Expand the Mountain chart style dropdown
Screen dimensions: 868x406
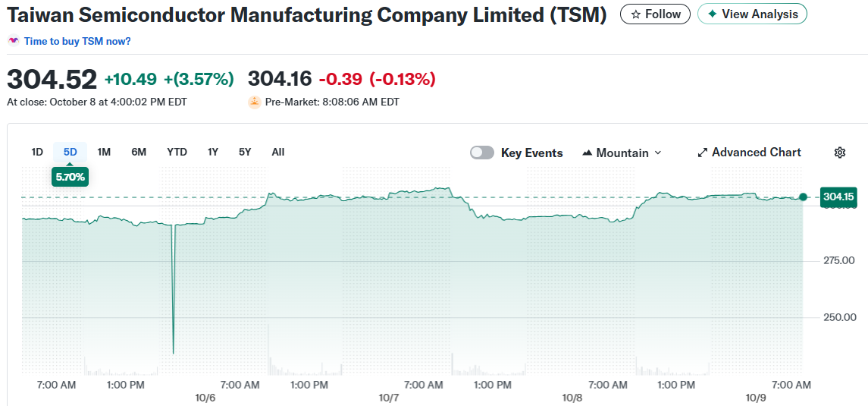point(622,153)
